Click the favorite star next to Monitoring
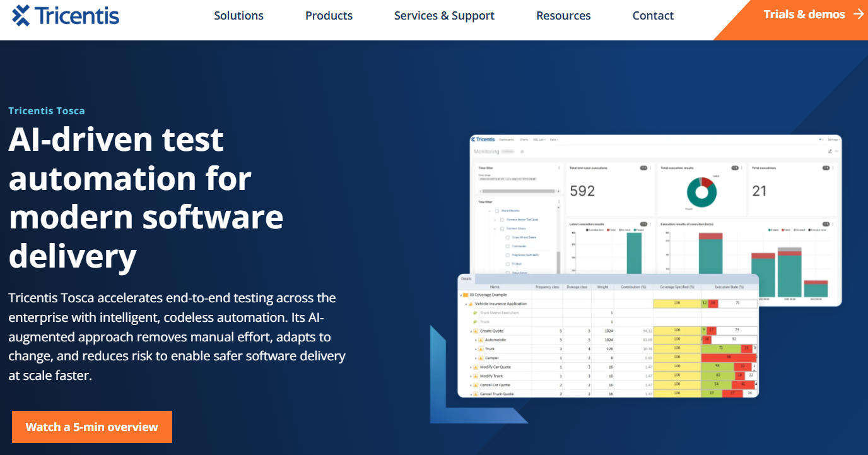Viewport: 868px width, 455px height. [522, 152]
